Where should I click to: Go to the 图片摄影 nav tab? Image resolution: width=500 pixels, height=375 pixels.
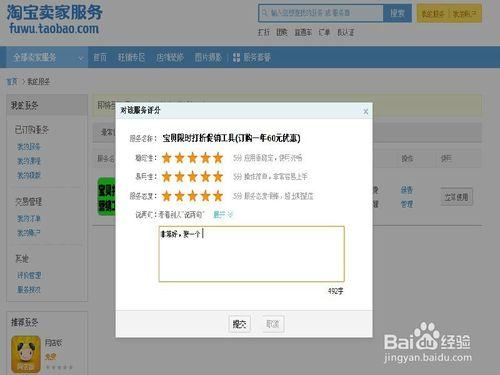pyautogui.click(x=208, y=57)
